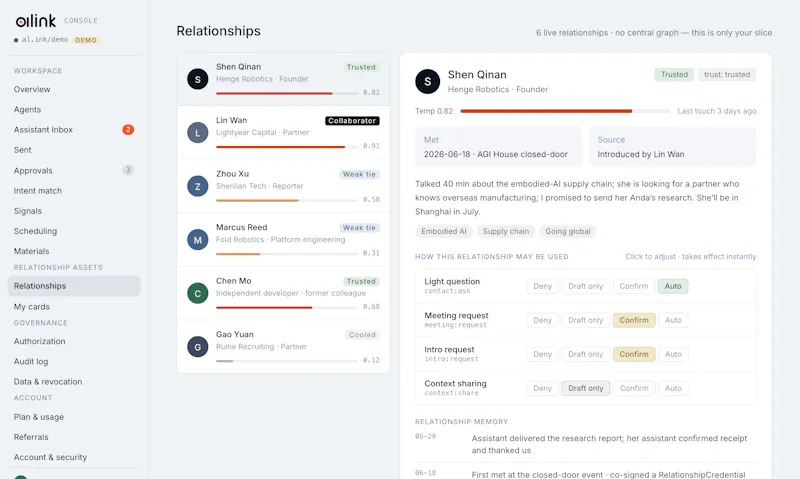The image size is (800, 479).
Task: Set Meeting request to Auto
Action: 673,320
